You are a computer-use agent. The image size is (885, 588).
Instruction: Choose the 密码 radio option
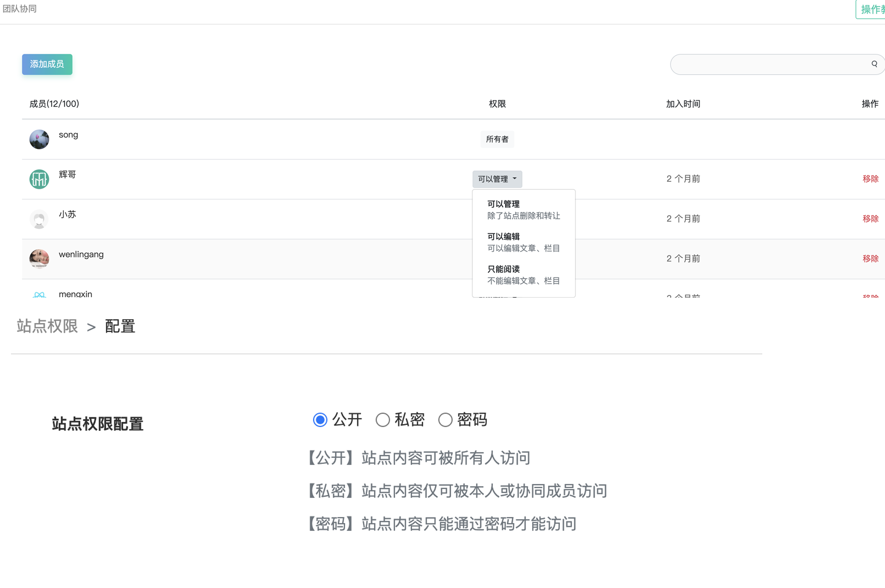point(445,419)
